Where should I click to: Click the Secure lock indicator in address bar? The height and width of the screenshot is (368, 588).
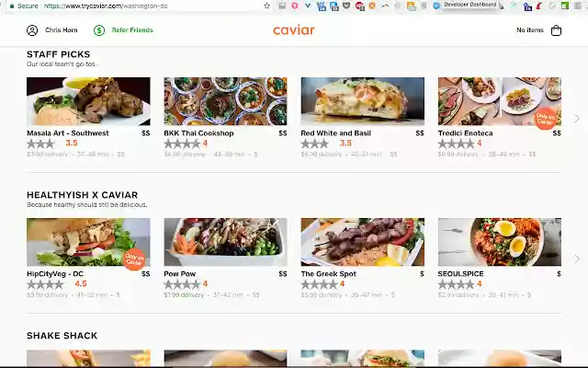tap(24, 6)
